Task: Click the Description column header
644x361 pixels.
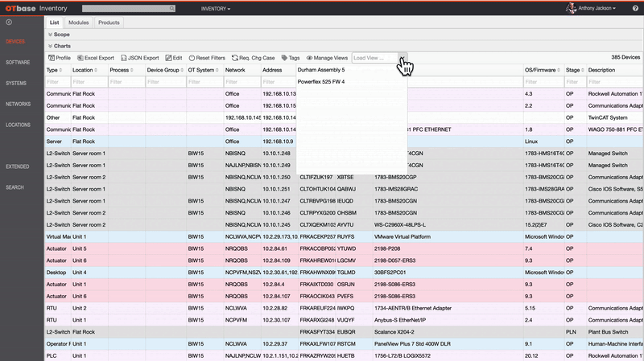Action: pyautogui.click(x=601, y=70)
